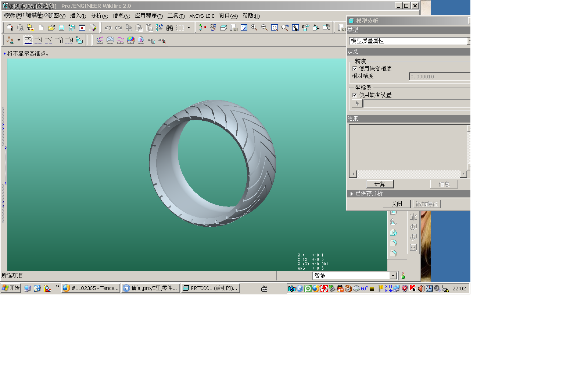The height and width of the screenshot is (368, 588).
Task: Click the Paste Special icon
Action: (x=149, y=28)
